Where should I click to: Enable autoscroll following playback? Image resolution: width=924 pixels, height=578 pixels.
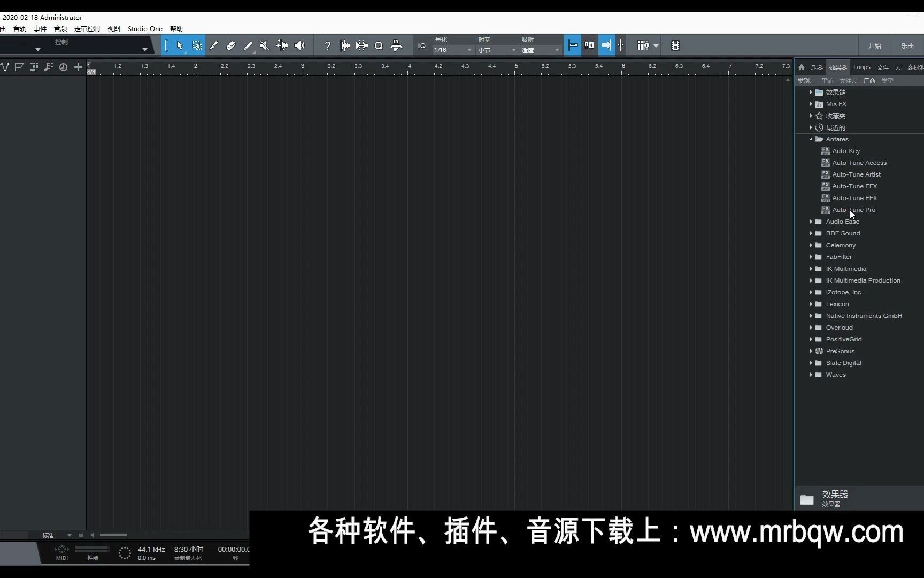[345, 45]
